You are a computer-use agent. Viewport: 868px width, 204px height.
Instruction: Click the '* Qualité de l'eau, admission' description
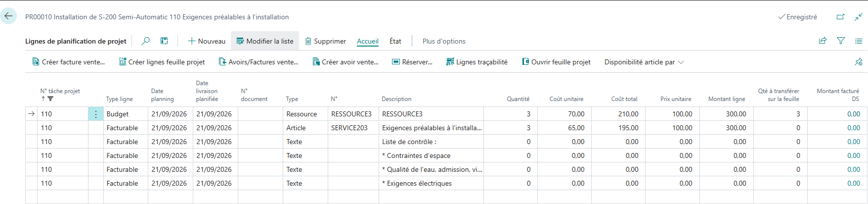[x=431, y=169]
